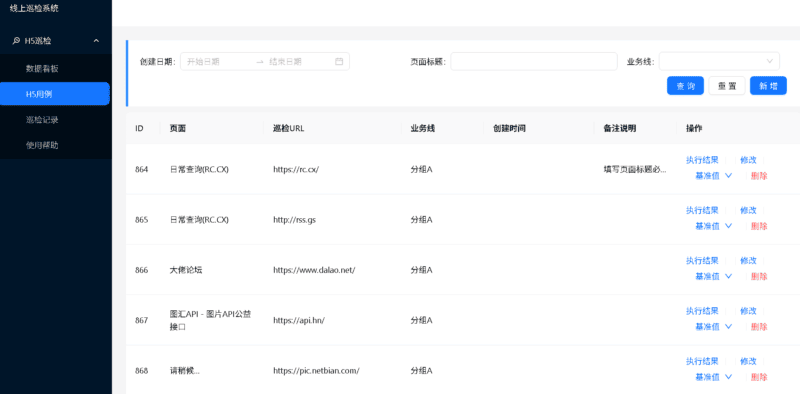Click page name 大佬论坛

tap(186, 270)
